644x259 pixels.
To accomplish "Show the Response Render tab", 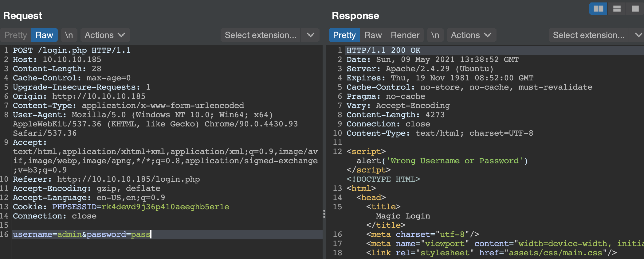I will (x=405, y=35).
